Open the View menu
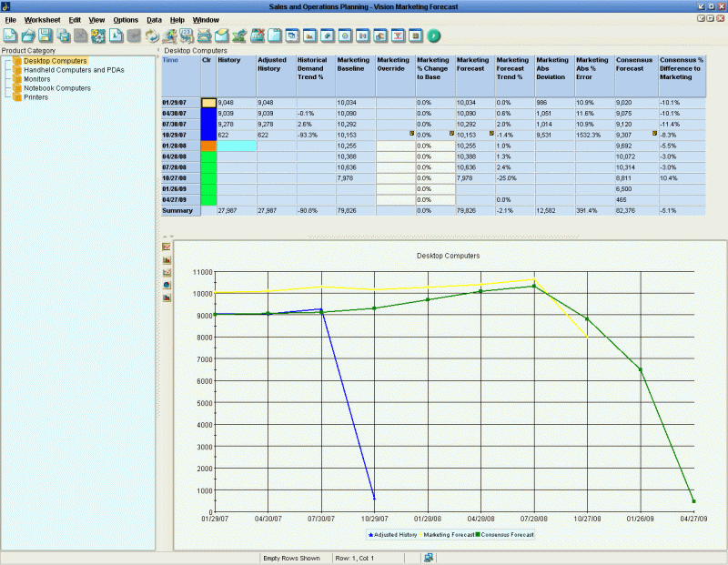Screen dimensions: 728x565 coord(96,20)
